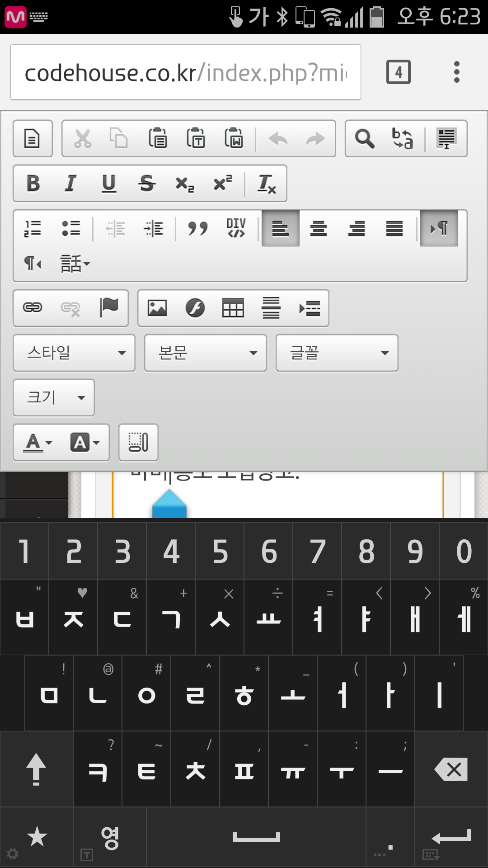The width and height of the screenshot is (488, 868).
Task: Insert Flash object
Action: pyautogui.click(x=195, y=308)
